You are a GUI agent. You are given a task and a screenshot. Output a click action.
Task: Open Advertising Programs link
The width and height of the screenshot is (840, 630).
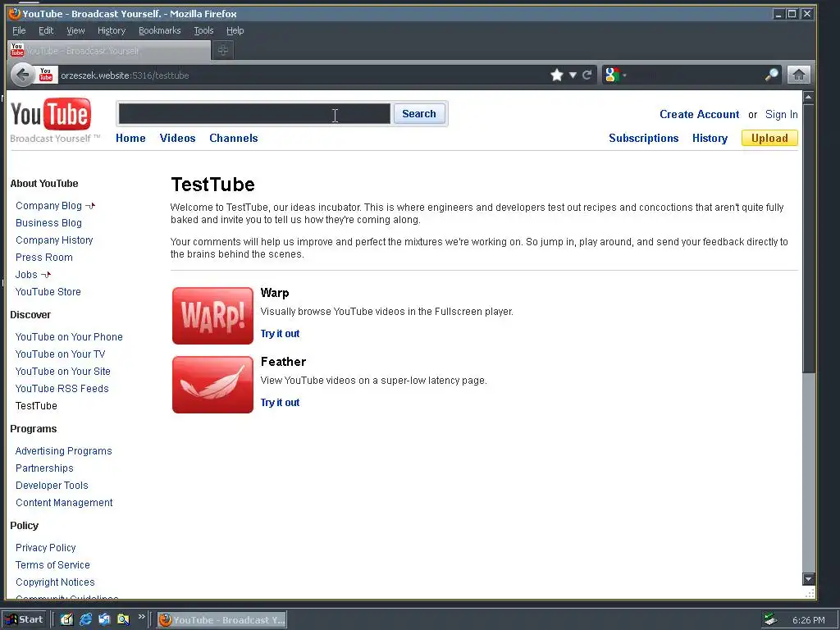tap(64, 450)
